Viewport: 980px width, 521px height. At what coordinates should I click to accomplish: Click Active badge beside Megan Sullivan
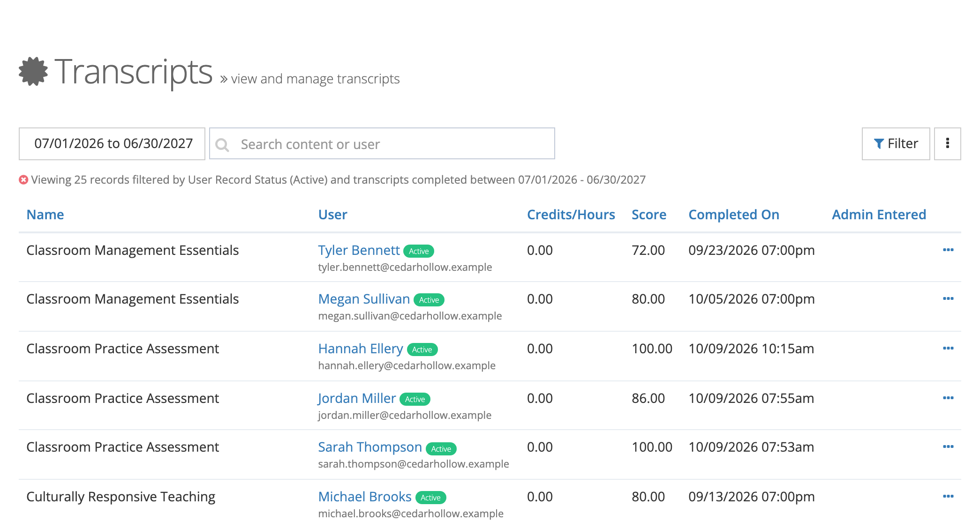point(429,300)
